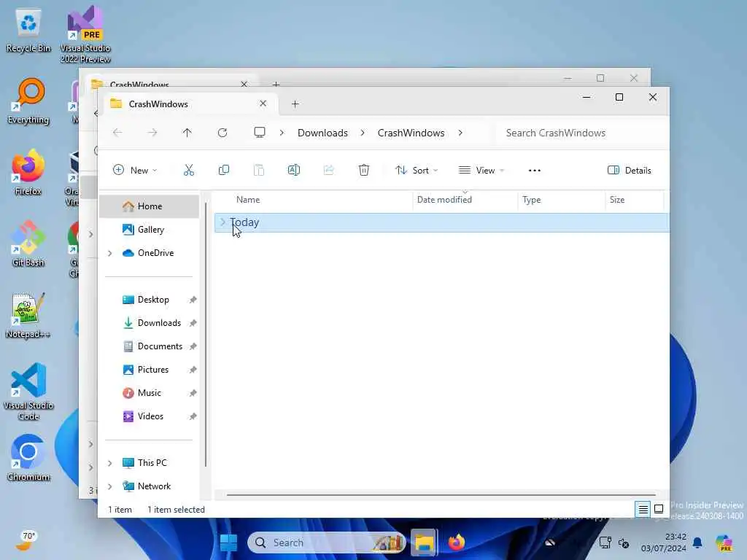Click the Cut scissors icon in toolbar
The width and height of the screenshot is (747, 560).
[x=189, y=170]
